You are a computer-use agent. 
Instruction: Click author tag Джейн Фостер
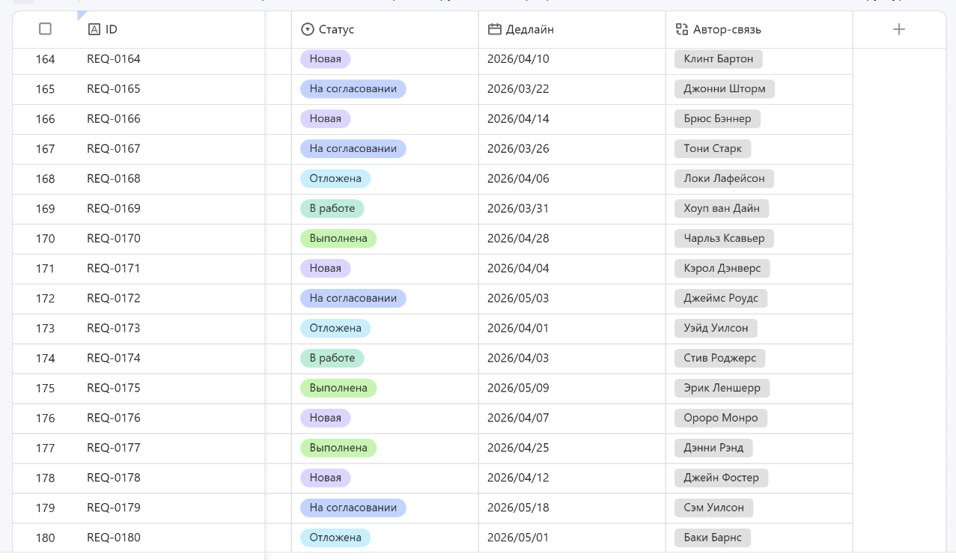722,478
